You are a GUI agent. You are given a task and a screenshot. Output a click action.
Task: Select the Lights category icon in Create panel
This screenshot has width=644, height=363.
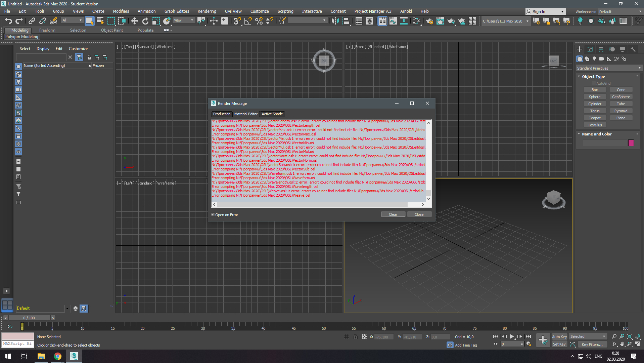click(x=594, y=59)
